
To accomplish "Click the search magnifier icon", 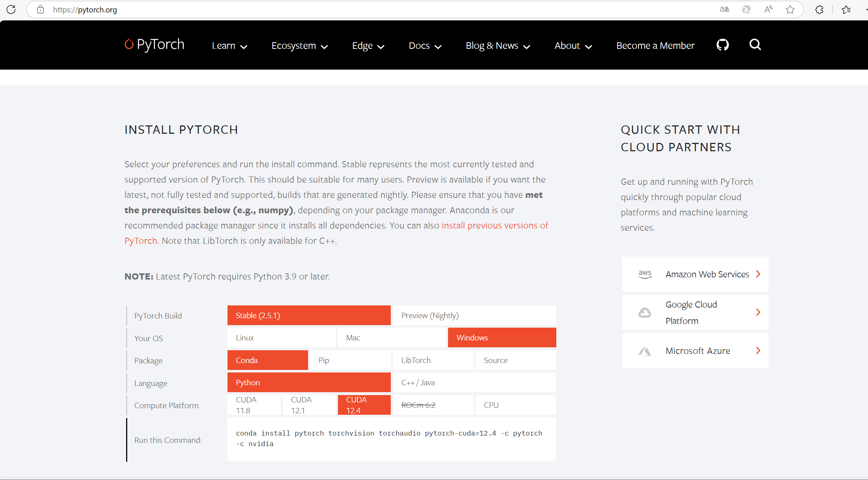I will (755, 45).
